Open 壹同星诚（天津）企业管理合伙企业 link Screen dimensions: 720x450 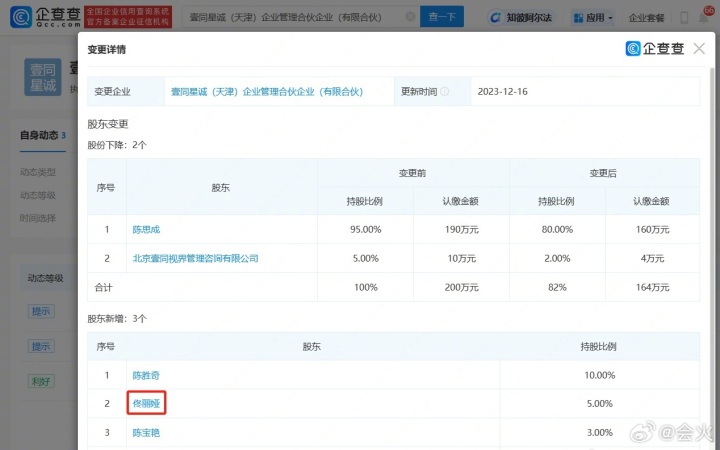tap(267, 92)
